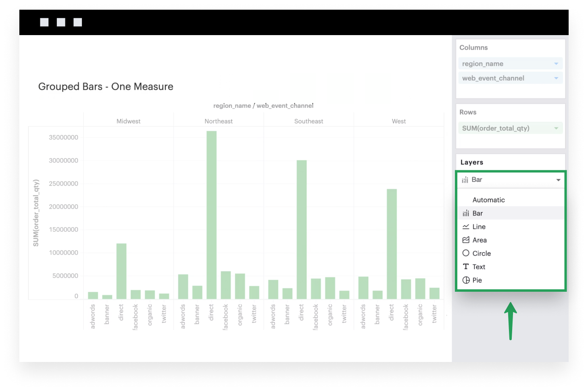Click the first white square in title bar
Viewport: 588px width, 391px height.
tap(44, 22)
